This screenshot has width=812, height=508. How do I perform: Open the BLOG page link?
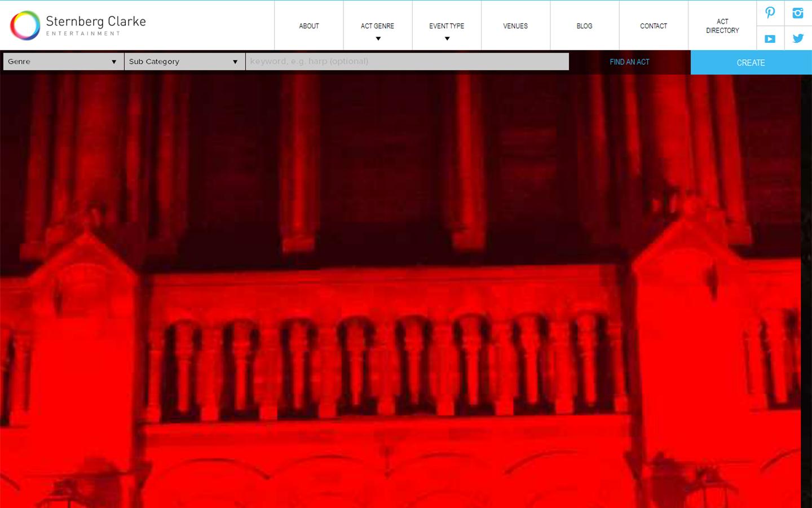584,25
